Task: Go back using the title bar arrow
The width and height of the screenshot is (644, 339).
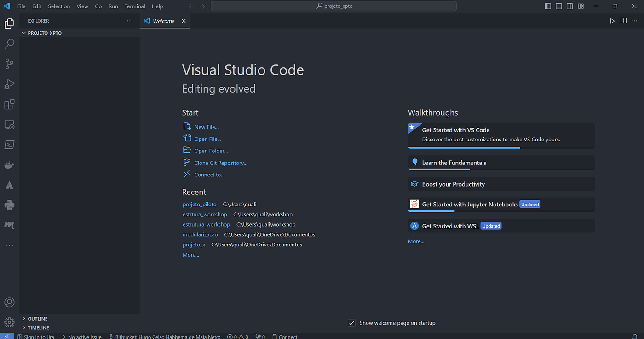Action: tap(191, 6)
